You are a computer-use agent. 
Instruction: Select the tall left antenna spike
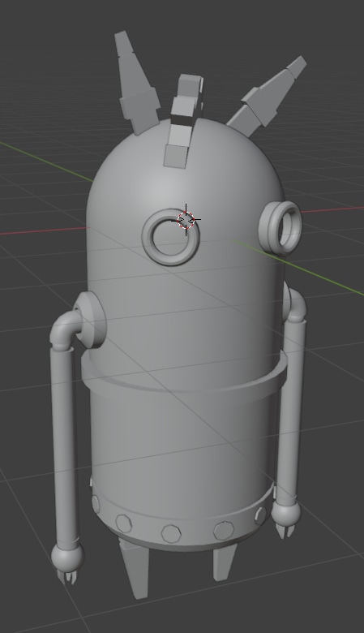pos(136,83)
